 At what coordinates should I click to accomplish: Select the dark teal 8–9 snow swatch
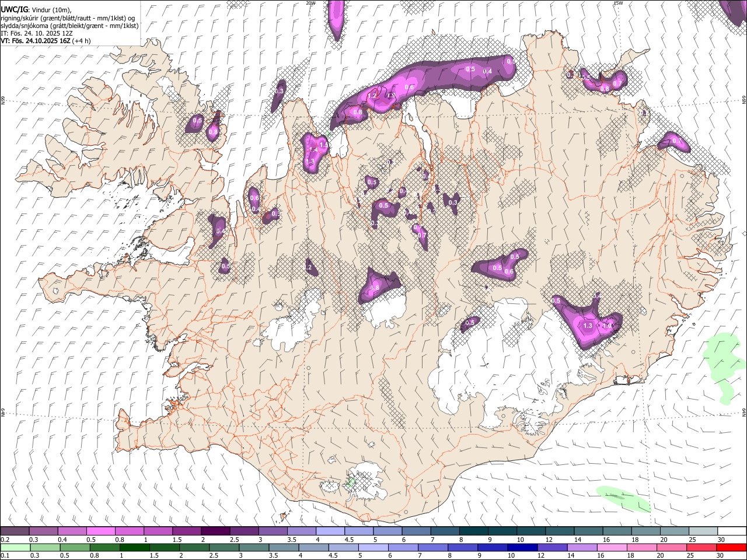point(474,531)
